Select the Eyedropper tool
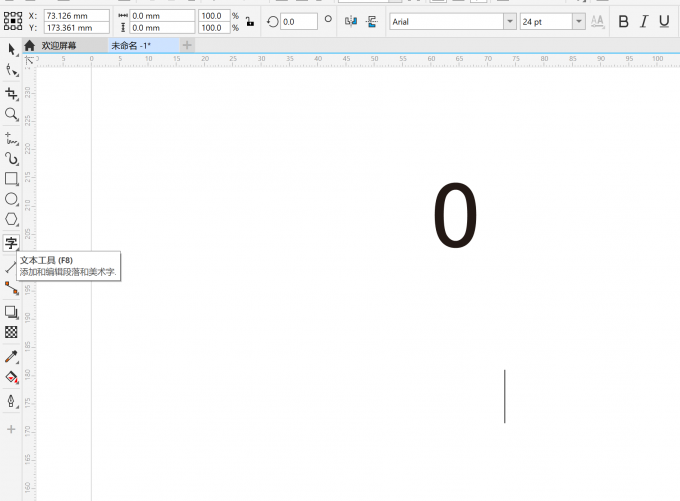This screenshot has height=501, width=680. pyautogui.click(x=11, y=356)
